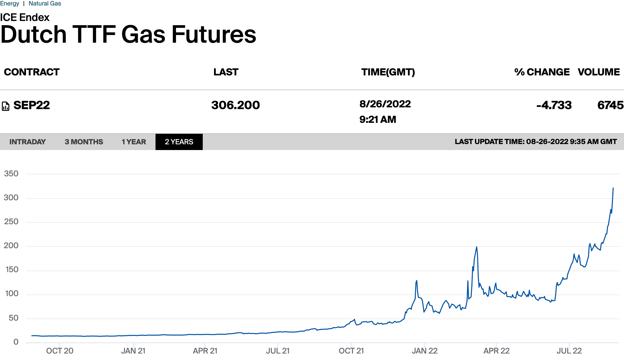Click the SEP22 contract chart icon
The width and height of the screenshot is (624, 364).
pos(5,106)
